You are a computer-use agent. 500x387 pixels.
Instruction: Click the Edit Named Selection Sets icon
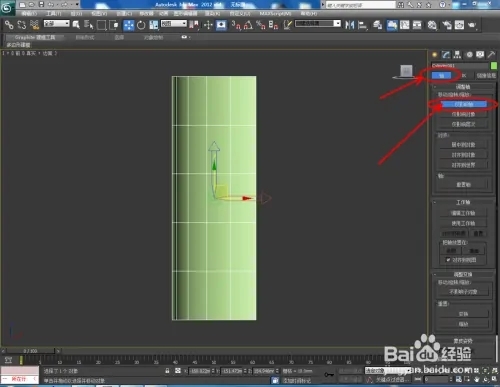click(287, 25)
